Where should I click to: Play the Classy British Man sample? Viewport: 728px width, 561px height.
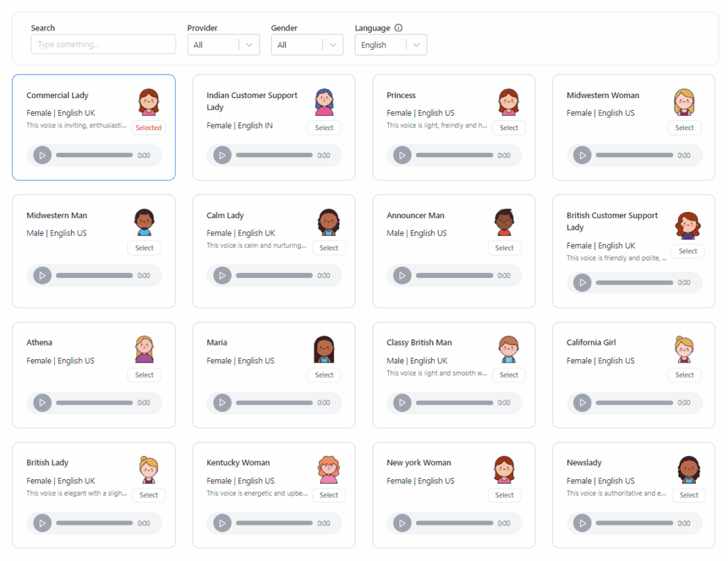point(402,402)
